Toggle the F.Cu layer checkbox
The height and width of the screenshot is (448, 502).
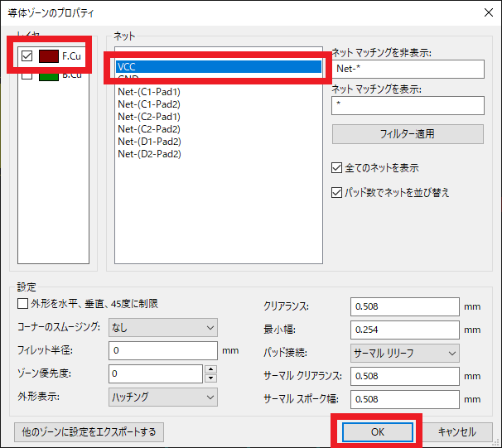27,56
